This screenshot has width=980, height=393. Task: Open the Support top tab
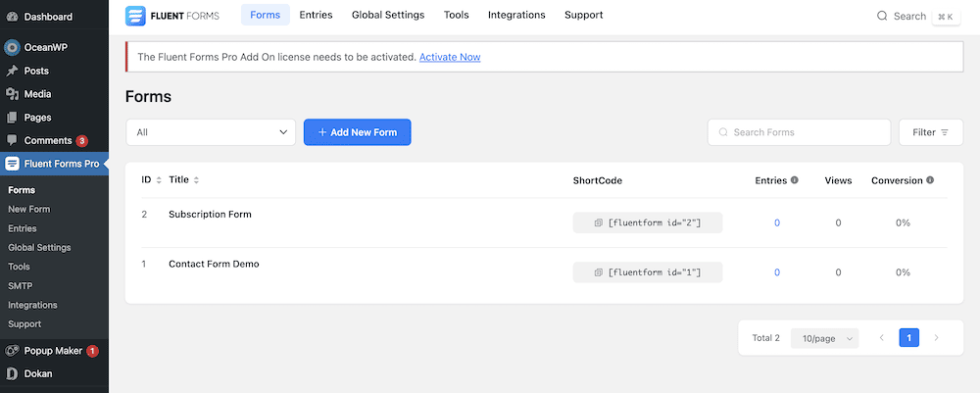pyautogui.click(x=584, y=15)
